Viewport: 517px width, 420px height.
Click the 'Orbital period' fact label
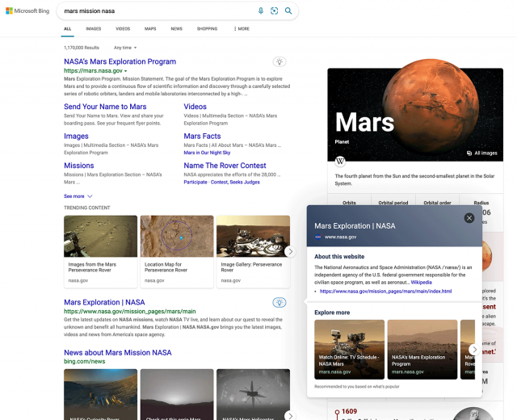(x=393, y=203)
